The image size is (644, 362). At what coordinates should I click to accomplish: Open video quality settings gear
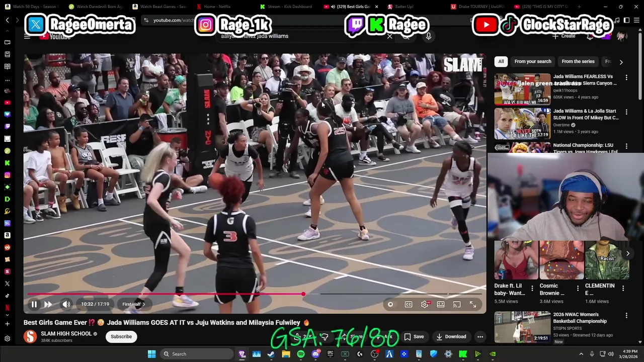pos(425,304)
